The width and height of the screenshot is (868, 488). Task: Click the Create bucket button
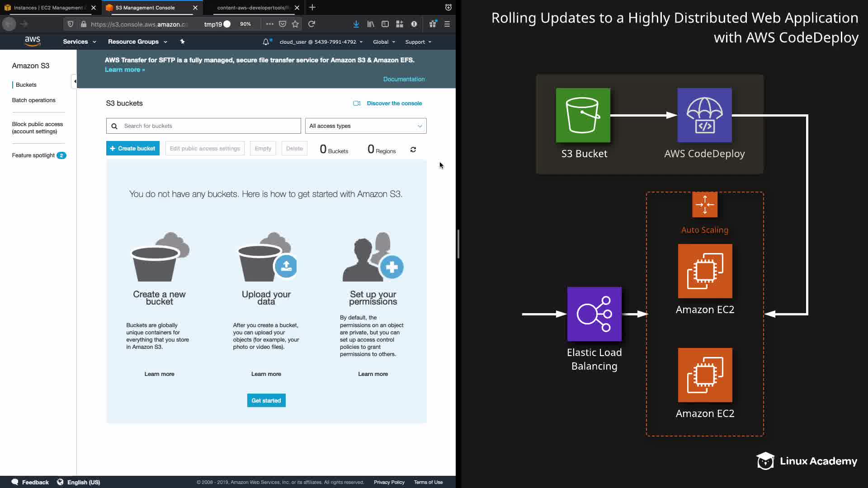pos(132,148)
